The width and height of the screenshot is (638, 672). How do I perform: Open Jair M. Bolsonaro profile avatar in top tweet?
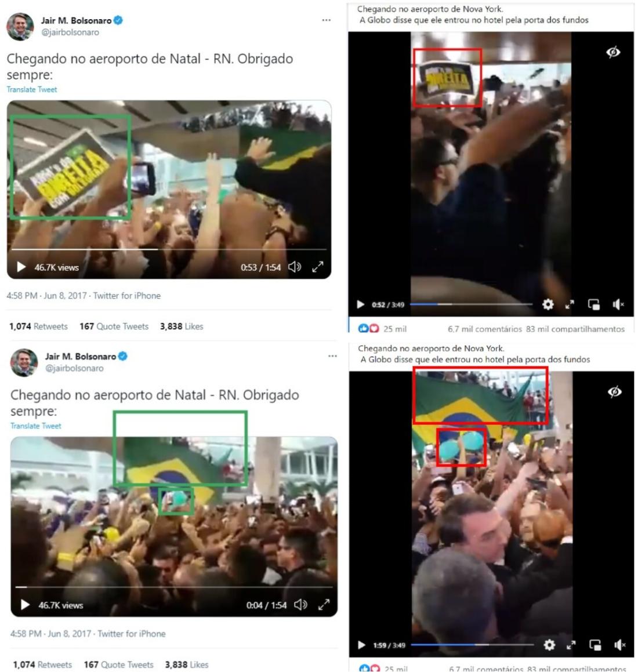coord(20,27)
